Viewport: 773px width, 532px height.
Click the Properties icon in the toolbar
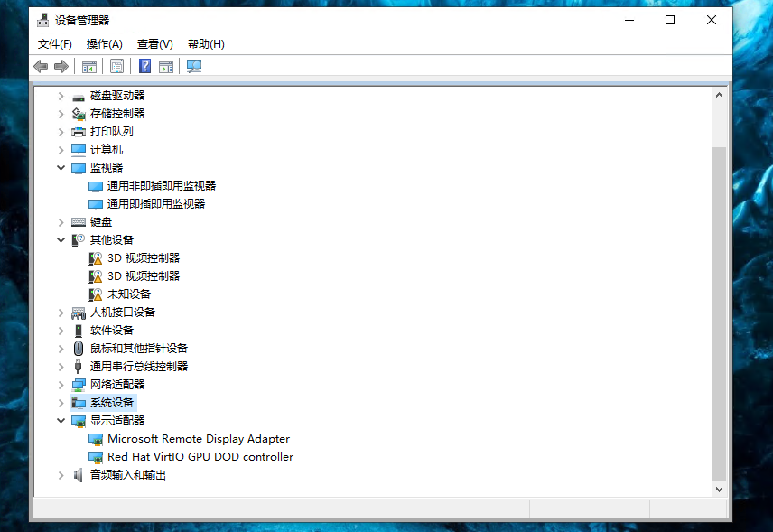click(x=116, y=66)
